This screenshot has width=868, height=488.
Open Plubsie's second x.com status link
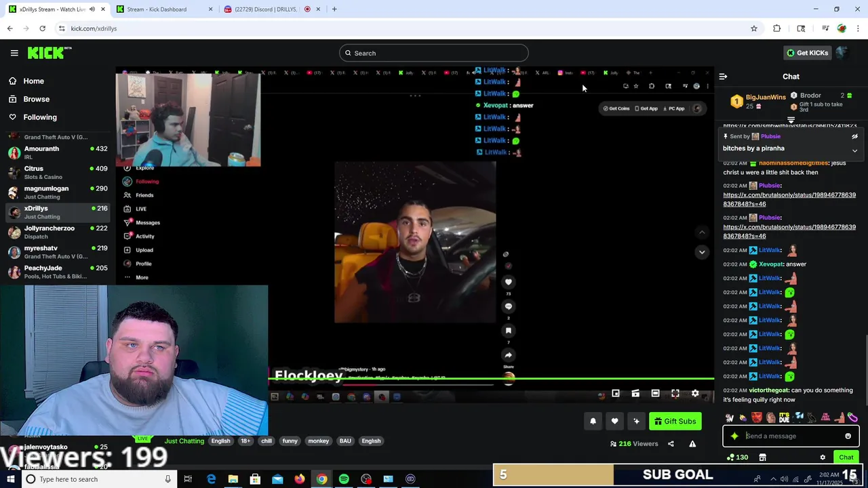789,231
